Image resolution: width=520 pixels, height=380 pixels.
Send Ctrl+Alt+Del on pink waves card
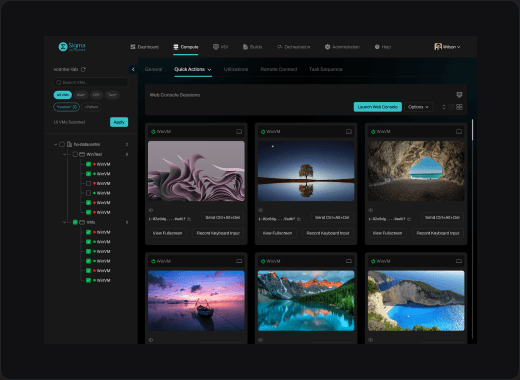[x=222, y=218]
